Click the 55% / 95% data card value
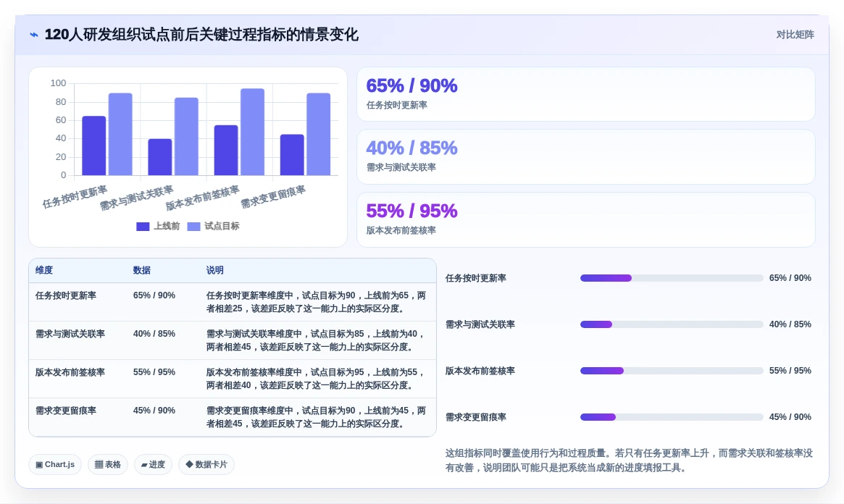Image resolution: width=844 pixels, height=504 pixels. 411,211
